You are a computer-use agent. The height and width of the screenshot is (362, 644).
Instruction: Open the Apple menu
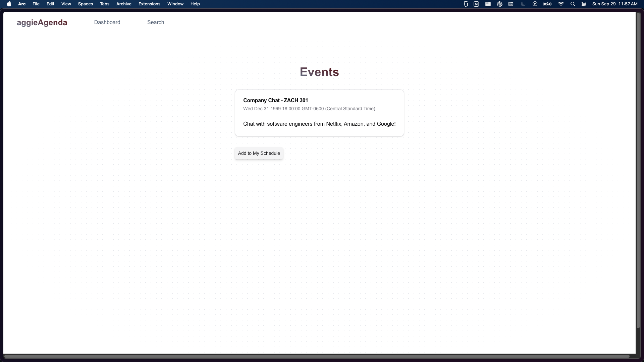click(9, 4)
